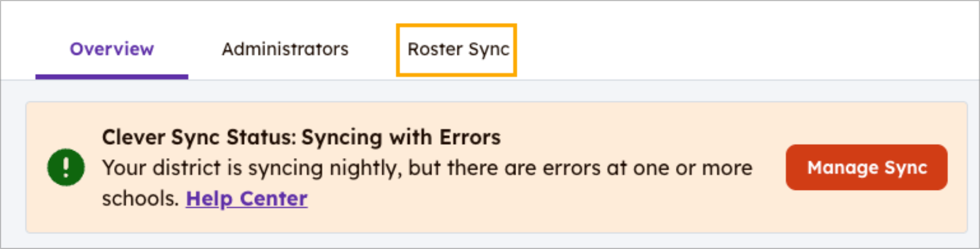Click the red Manage Sync button
Image resolution: width=980 pixels, height=249 pixels.
(x=866, y=167)
